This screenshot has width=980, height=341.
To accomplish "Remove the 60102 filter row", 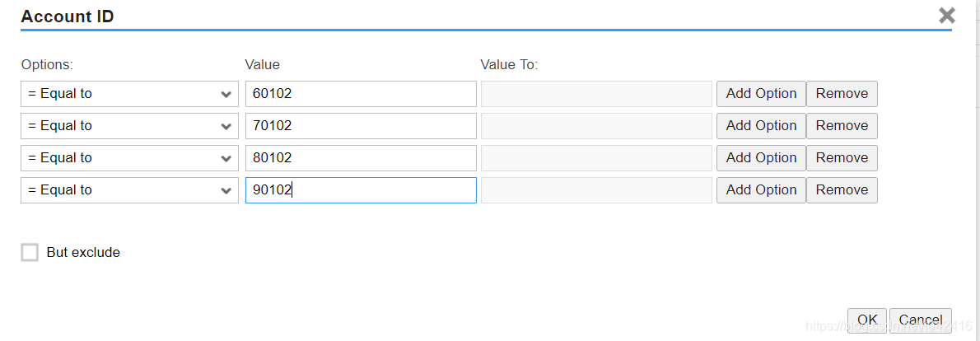I will pos(842,94).
